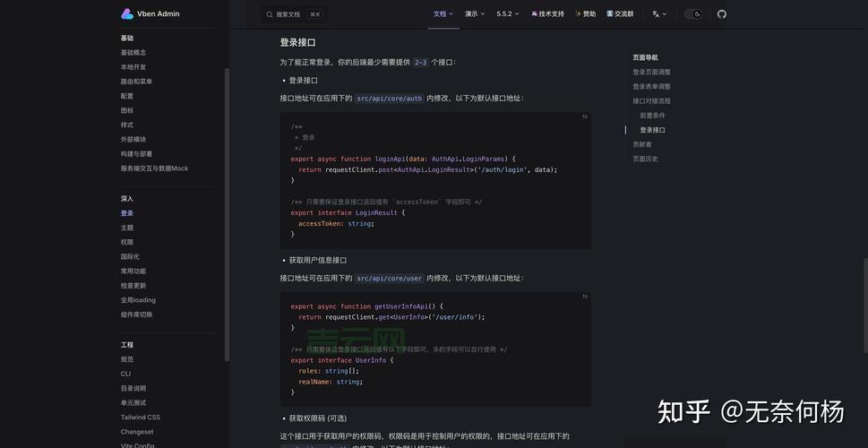Click the ts label on loginApi code block

(x=585, y=116)
